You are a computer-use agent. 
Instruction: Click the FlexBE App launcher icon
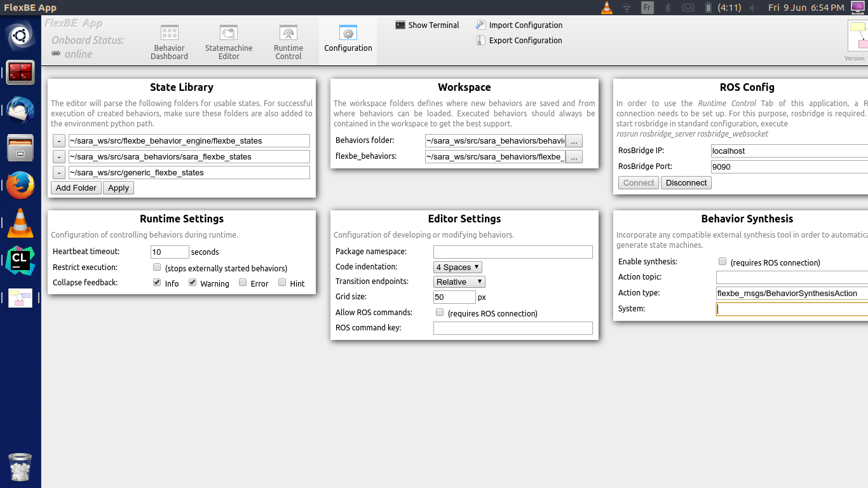(20, 298)
